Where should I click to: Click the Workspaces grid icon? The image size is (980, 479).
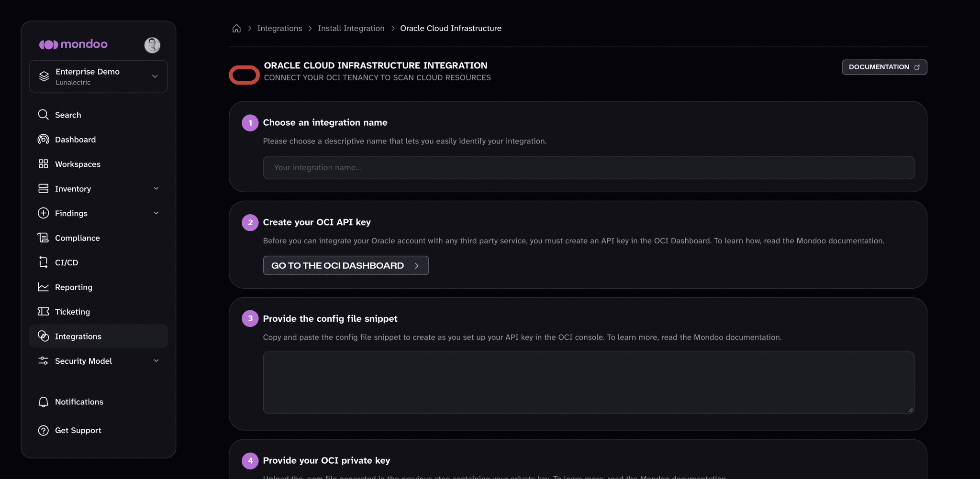pos(43,164)
